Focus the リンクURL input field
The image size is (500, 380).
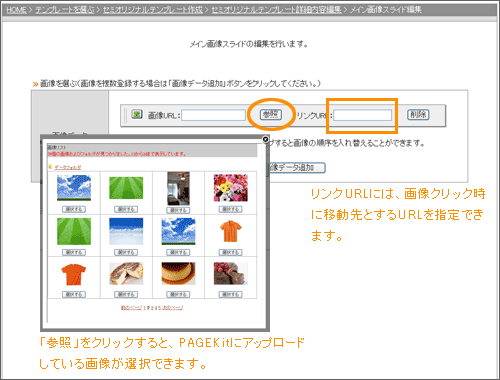point(363,115)
